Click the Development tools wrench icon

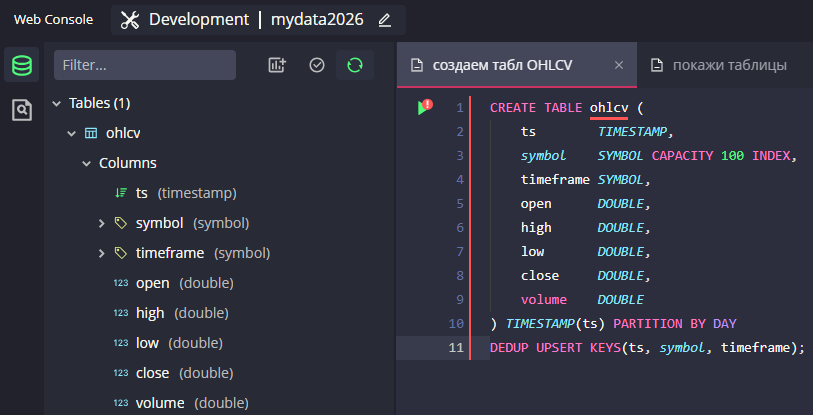[x=130, y=20]
